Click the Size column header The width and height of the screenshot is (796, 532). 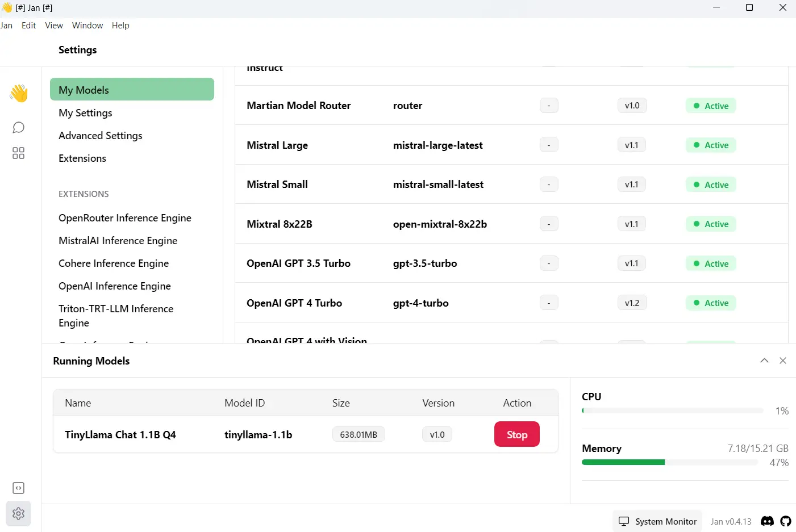point(341,403)
